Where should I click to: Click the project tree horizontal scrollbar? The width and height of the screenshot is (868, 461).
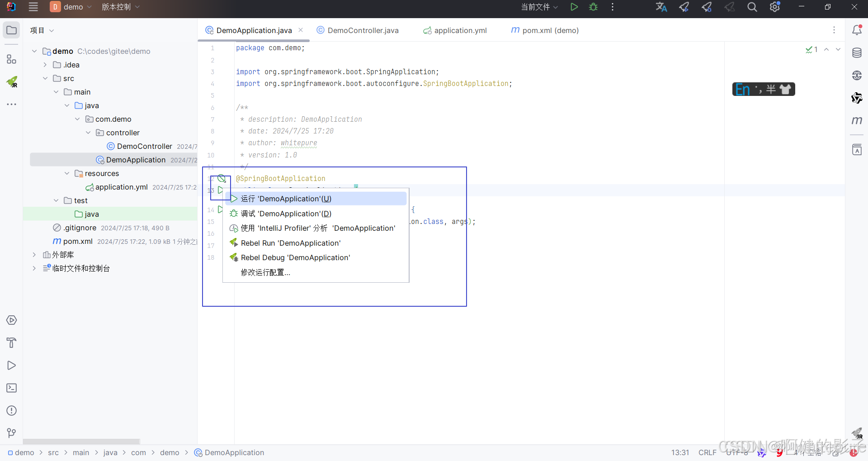81,441
